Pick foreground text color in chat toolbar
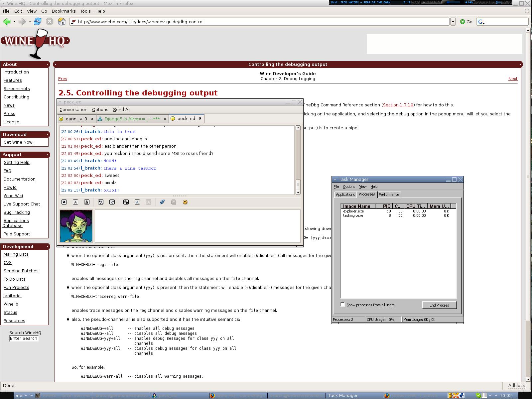The width and height of the screenshot is (532, 399). pyautogui.click(x=137, y=202)
